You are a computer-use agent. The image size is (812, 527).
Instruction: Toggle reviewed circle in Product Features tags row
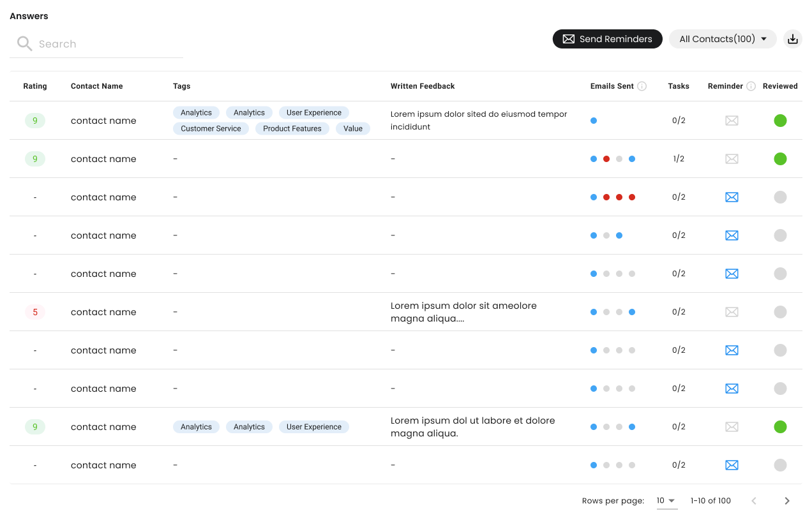point(780,121)
